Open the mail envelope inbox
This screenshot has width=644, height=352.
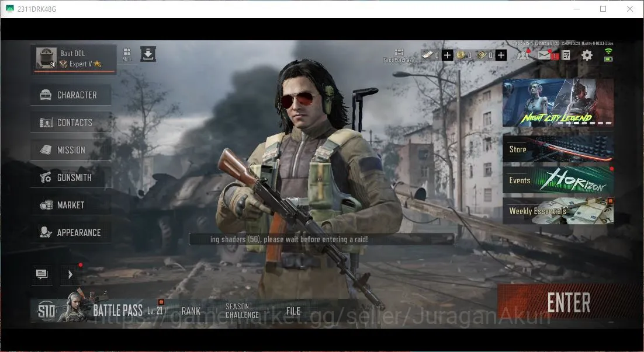point(545,55)
